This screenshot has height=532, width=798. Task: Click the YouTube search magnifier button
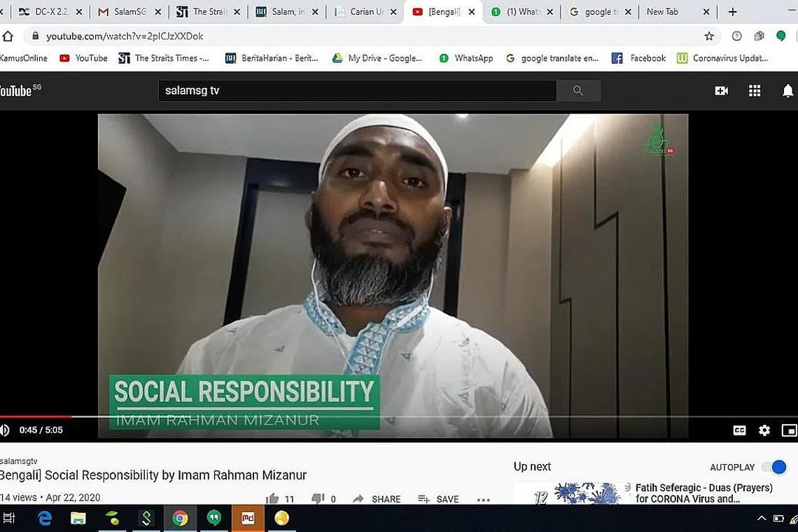pyautogui.click(x=577, y=91)
